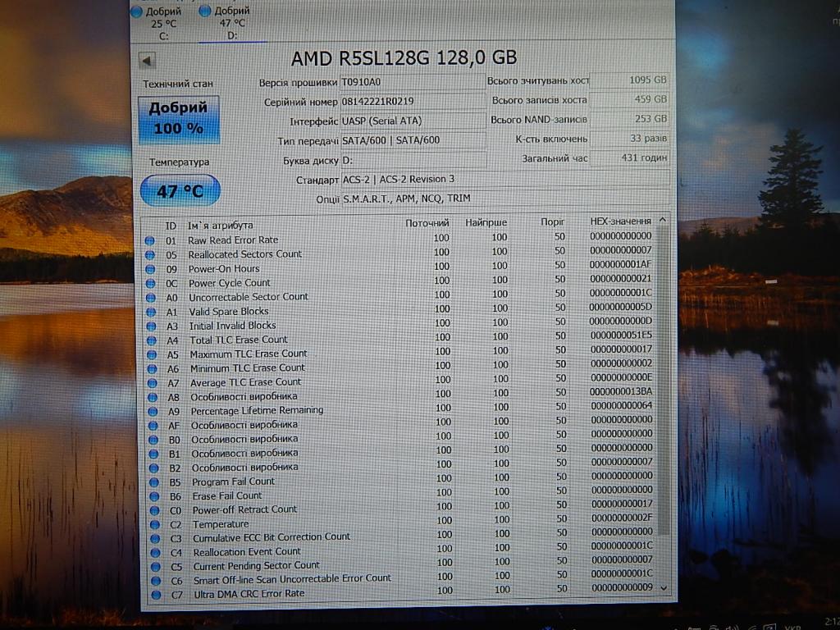840x630 pixels.
Task: Select hex value 0000000051E5
Action: (621, 335)
